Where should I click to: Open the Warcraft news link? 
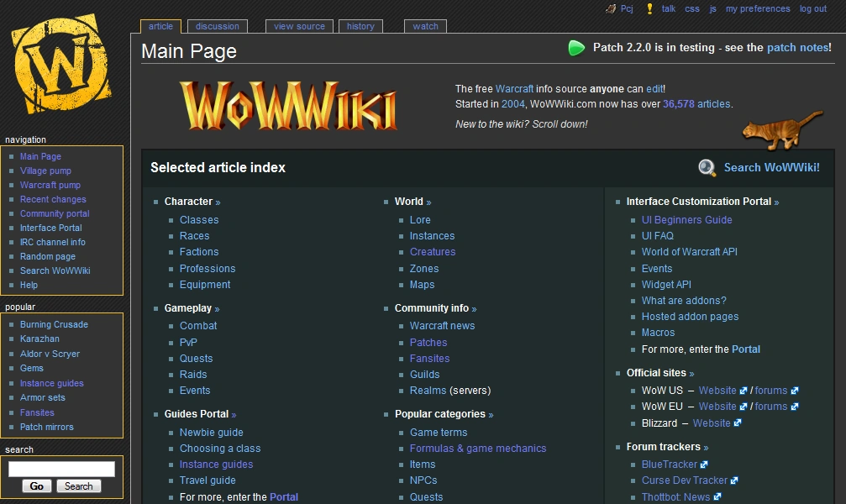pyautogui.click(x=443, y=326)
